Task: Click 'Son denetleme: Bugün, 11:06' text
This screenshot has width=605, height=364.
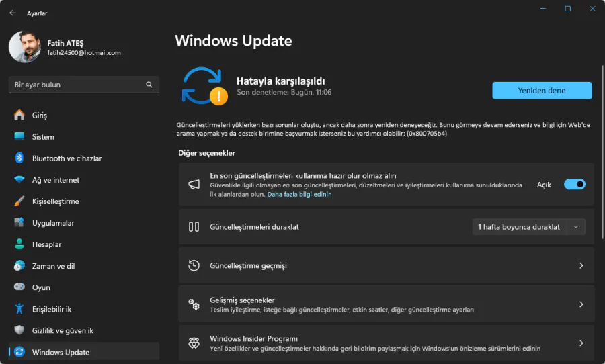Action: pos(284,92)
